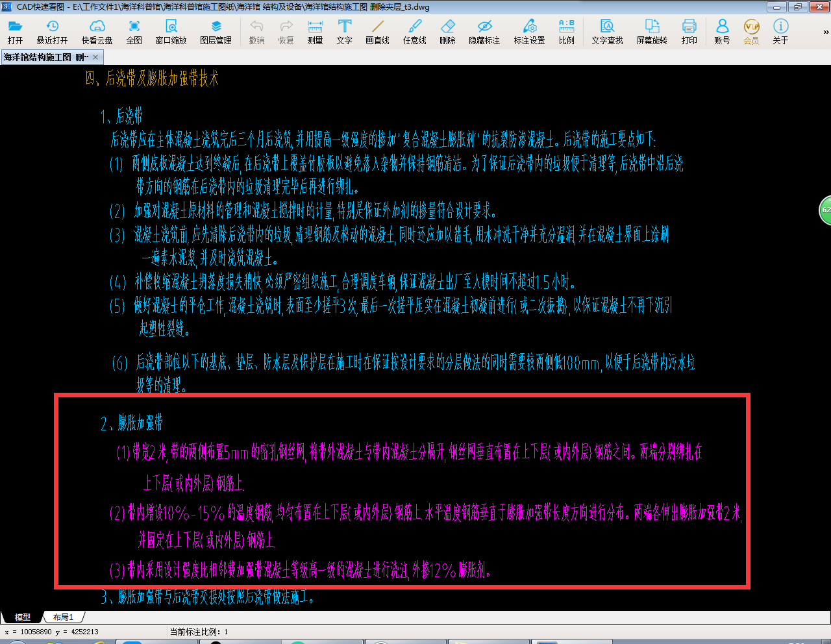Open the 关于 about dialog

[x=780, y=31]
